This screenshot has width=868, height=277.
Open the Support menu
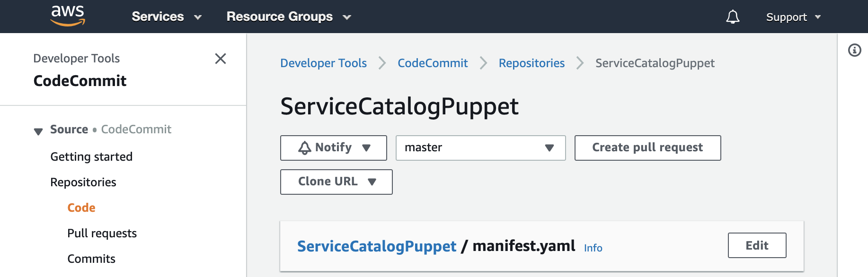(x=793, y=17)
